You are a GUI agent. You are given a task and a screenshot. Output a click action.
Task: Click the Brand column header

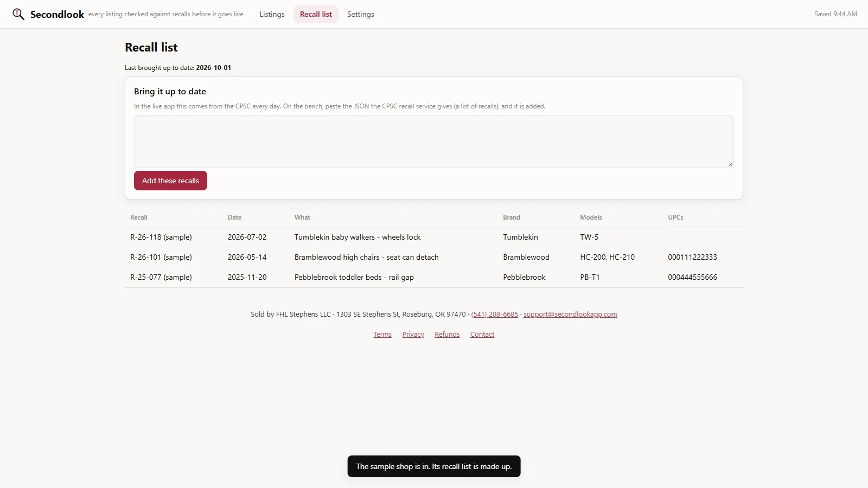click(x=512, y=217)
